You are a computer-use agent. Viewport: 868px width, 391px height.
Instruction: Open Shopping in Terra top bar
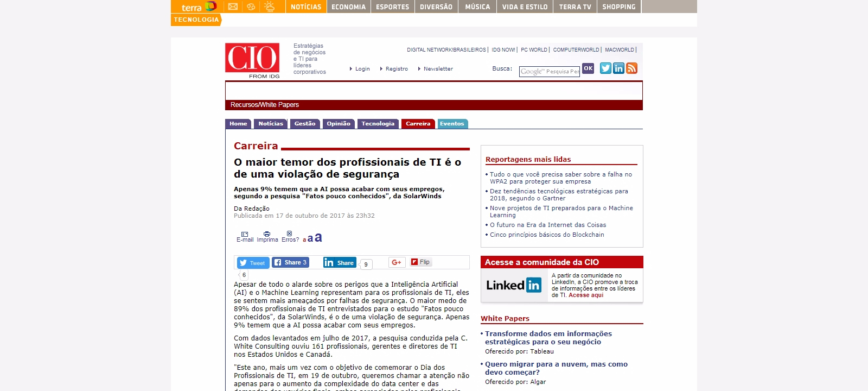(x=619, y=7)
